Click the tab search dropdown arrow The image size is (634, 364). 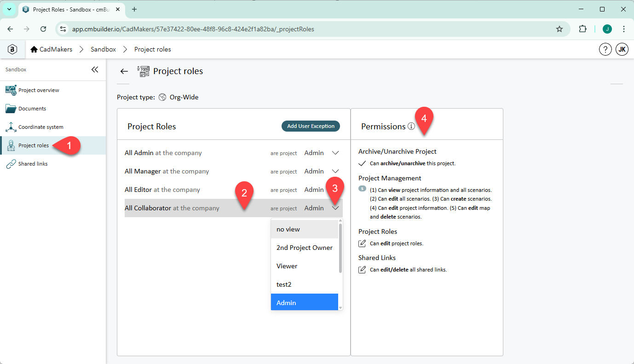click(x=9, y=9)
